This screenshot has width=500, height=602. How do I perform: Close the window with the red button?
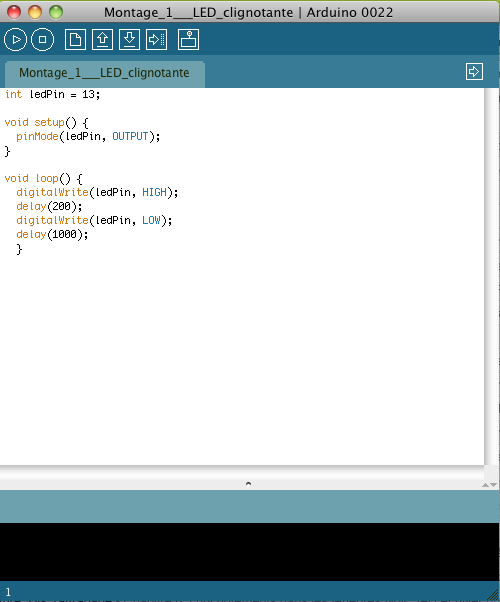(x=14, y=12)
